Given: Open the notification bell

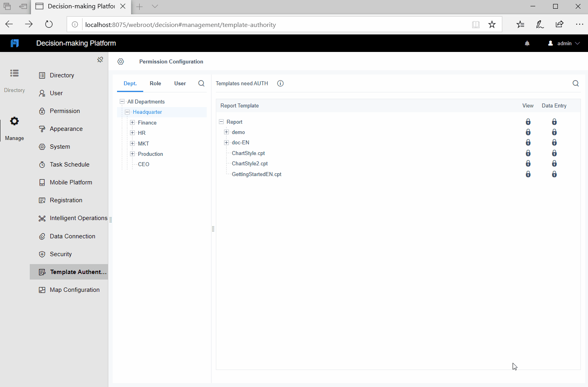Looking at the screenshot, I should 527,43.
